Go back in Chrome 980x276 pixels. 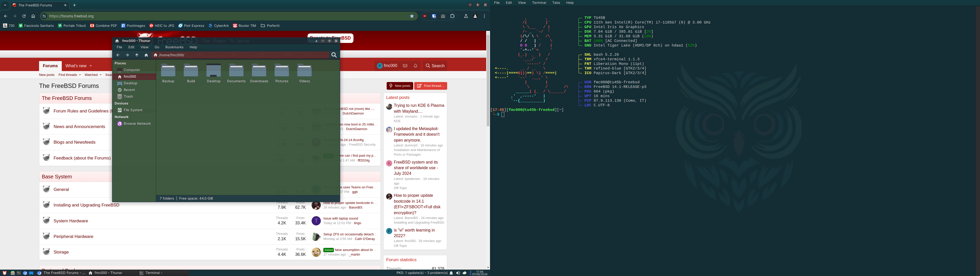[x=5, y=16]
